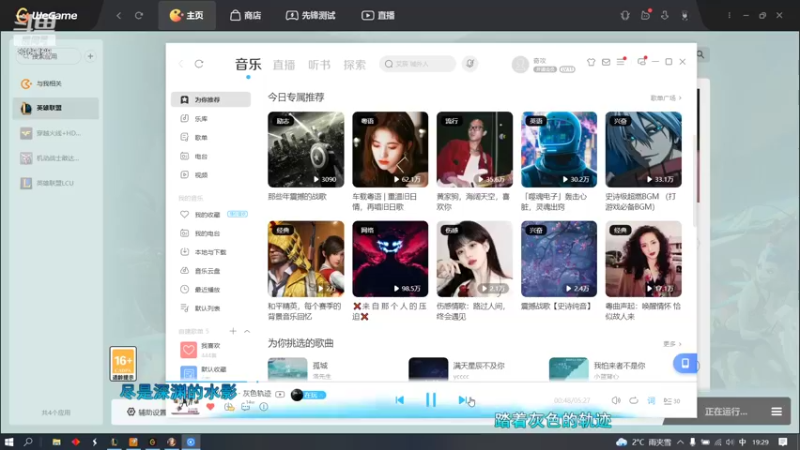Click the music player search box

pos(417,64)
